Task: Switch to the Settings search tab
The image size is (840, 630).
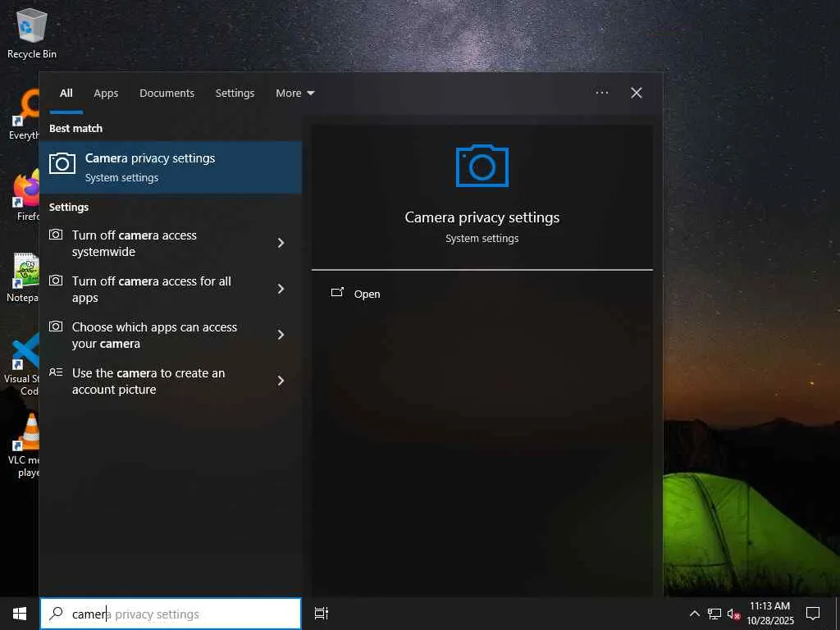Action: 235,94
